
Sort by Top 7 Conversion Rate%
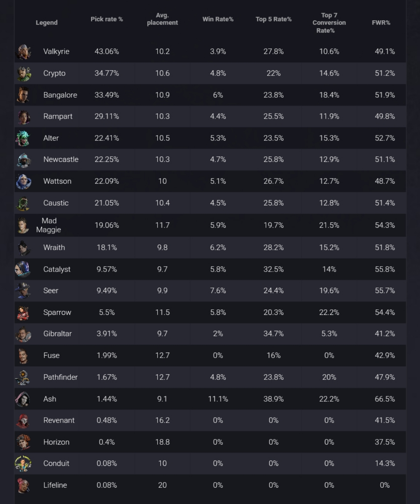[x=329, y=23]
